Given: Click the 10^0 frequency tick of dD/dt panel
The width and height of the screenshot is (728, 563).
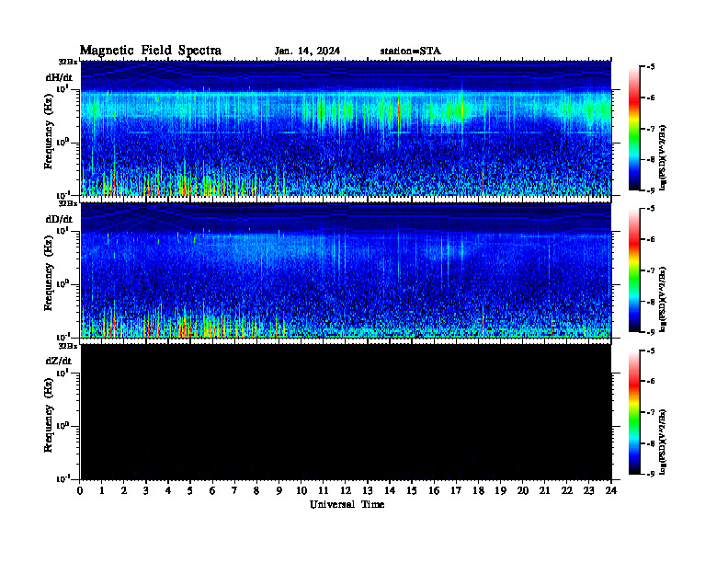Looking at the screenshot, I should 63,283.
